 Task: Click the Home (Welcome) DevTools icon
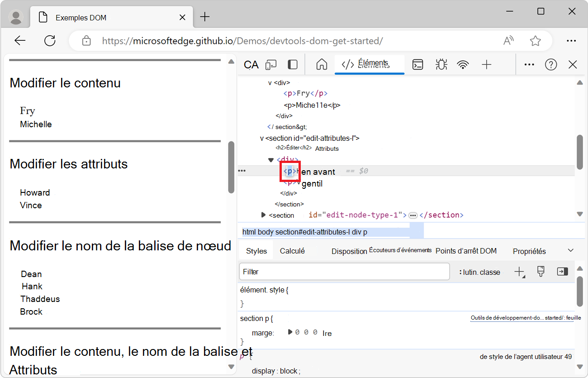pyautogui.click(x=321, y=64)
